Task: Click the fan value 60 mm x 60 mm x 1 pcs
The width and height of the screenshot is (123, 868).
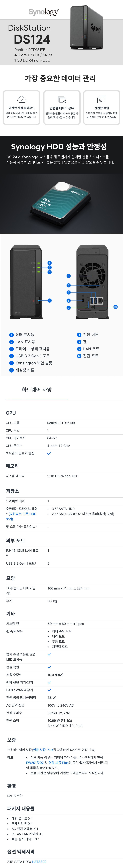Action: point(66,624)
